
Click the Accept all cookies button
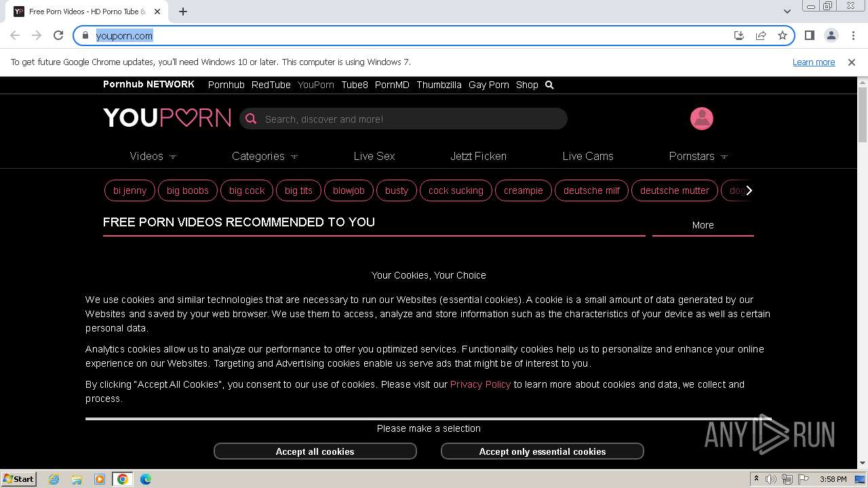click(x=315, y=451)
